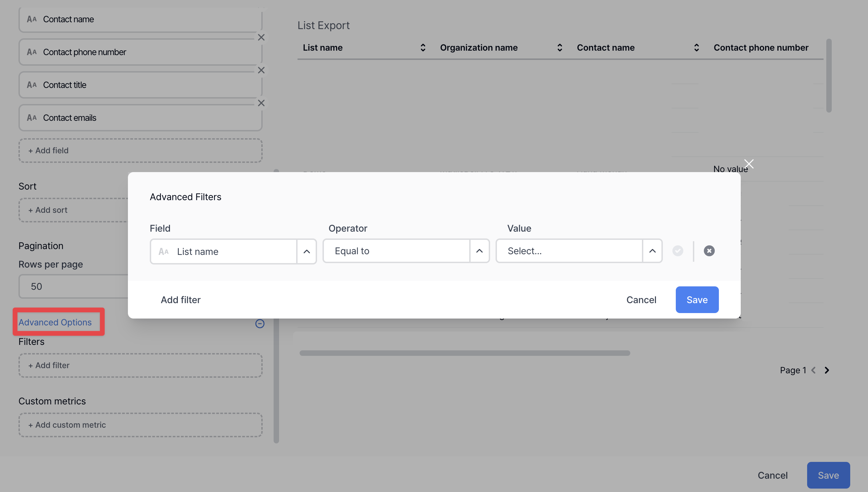The image size is (868, 492).
Task: Go to next page with the right arrow
Action: click(827, 370)
